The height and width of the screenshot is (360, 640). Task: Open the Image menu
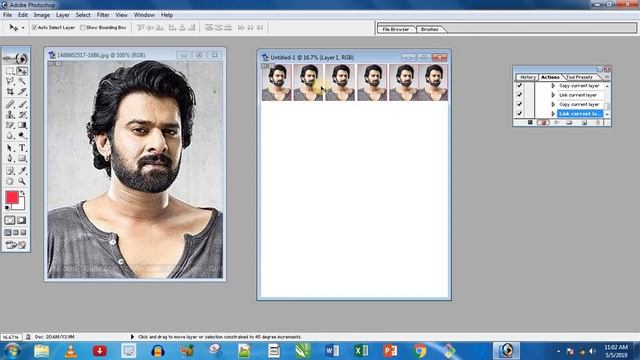click(42, 15)
